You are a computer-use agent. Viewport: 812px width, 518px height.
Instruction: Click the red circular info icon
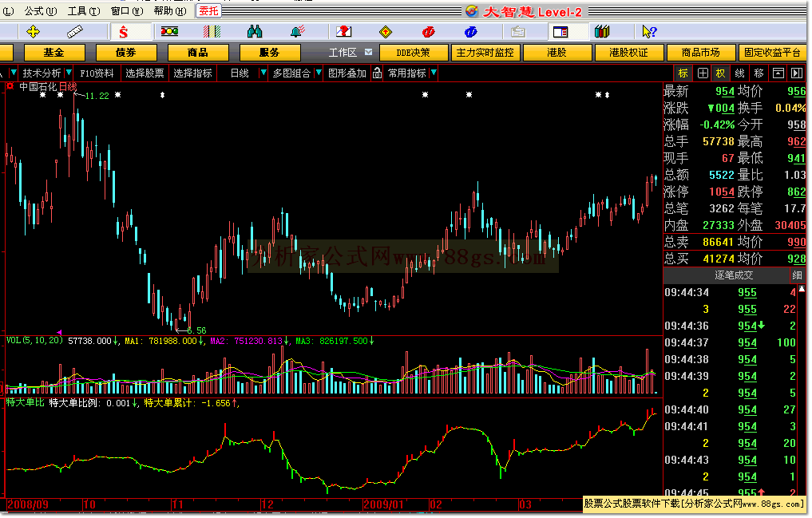click(x=428, y=32)
